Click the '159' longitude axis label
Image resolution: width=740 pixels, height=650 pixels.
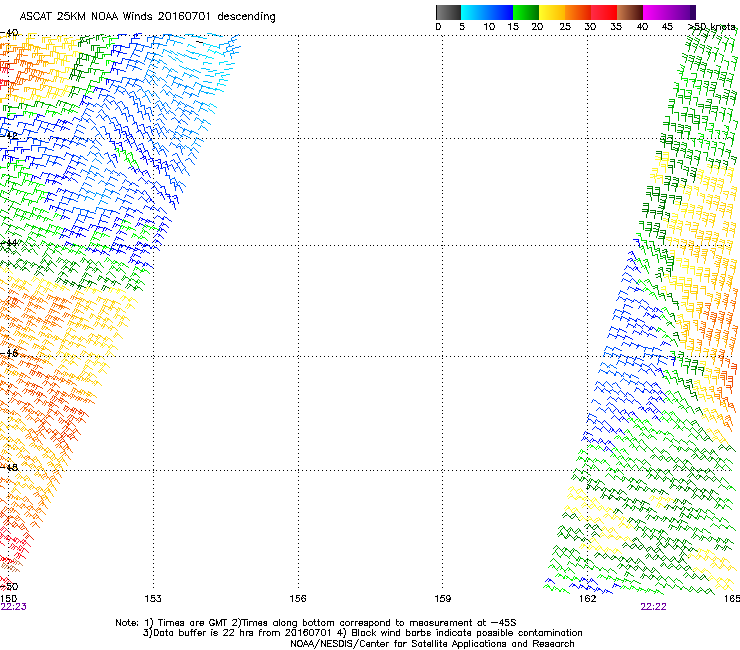click(443, 599)
